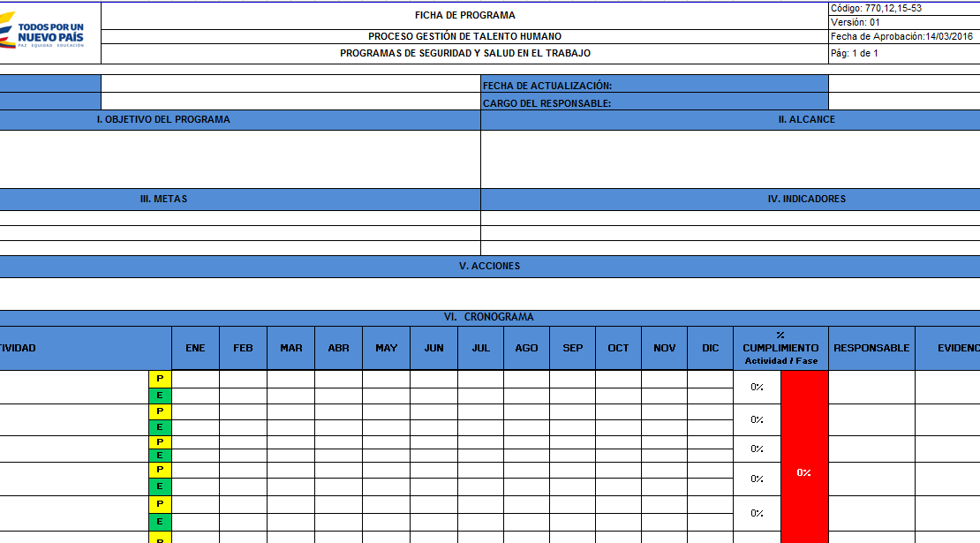Viewport: 980px width, 543px height.
Task: Select the II. ALCANCE header
Action: (x=731, y=120)
